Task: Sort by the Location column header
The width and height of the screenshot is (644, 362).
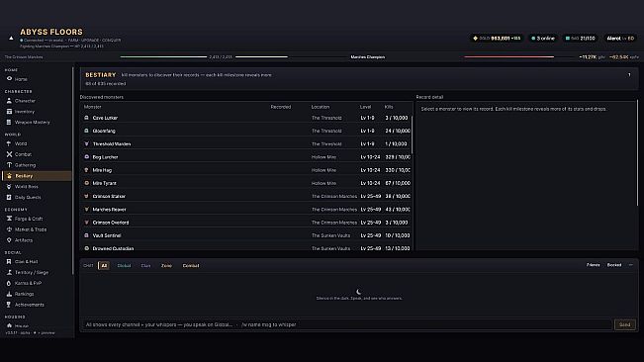Action: tap(321, 107)
